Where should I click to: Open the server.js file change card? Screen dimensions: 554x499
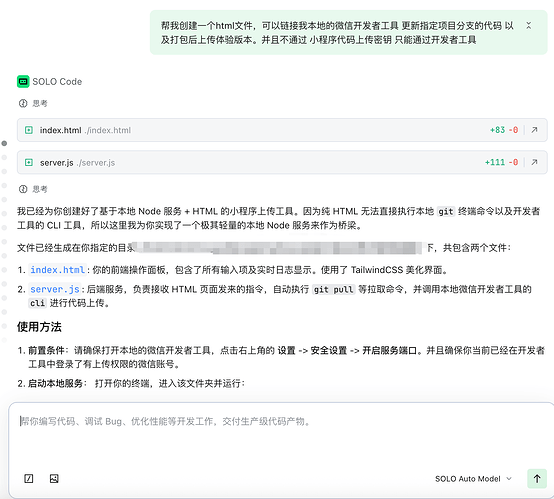pyautogui.click(x=282, y=163)
